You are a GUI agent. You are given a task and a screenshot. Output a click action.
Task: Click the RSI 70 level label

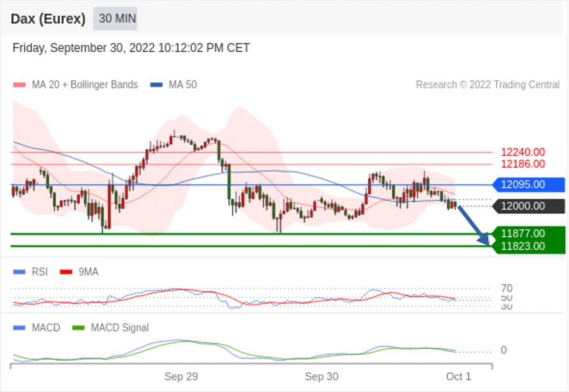pos(507,289)
